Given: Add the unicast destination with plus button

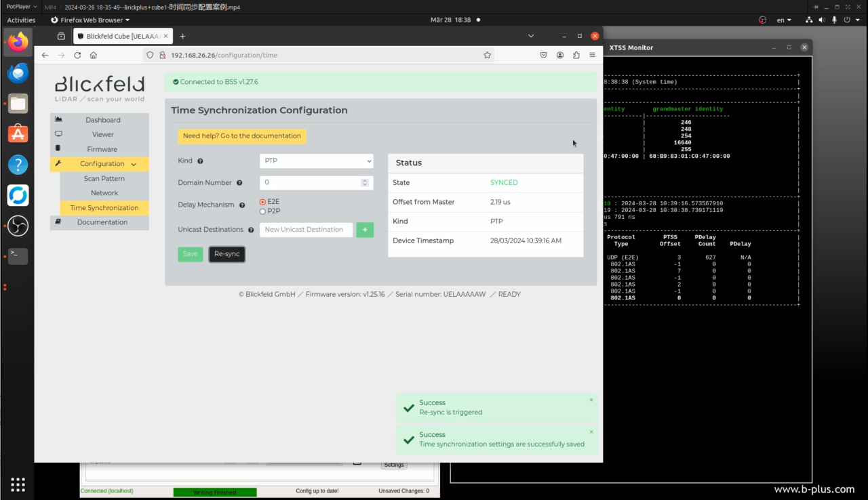Looking at the screenshot, I should click(x=365, y=230).
